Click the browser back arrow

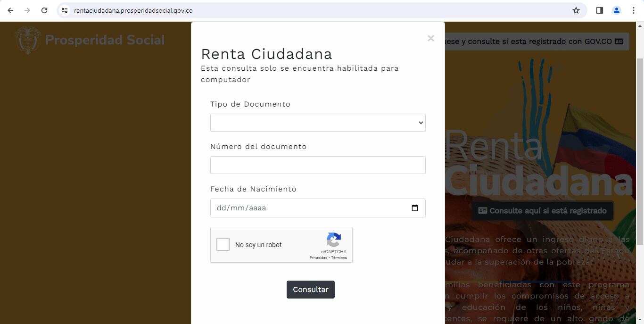click(x=10, y=10)
